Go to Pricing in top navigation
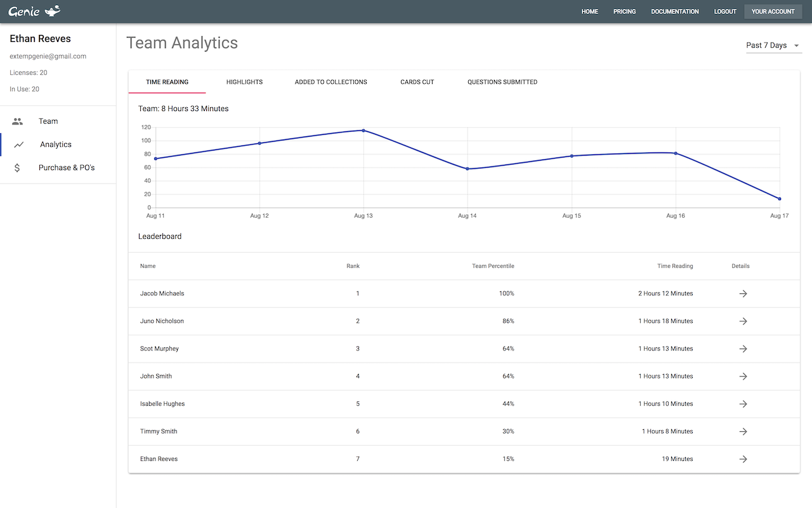The height and width of the screenshot is (508, 812). pyautogui.click(x=624, y=11)
